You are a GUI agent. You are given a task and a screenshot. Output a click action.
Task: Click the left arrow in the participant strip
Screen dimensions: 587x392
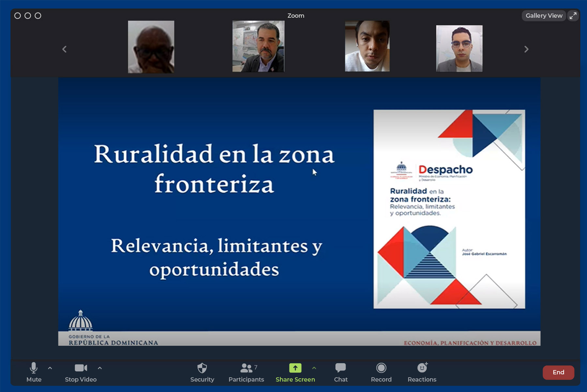[64, 49]
